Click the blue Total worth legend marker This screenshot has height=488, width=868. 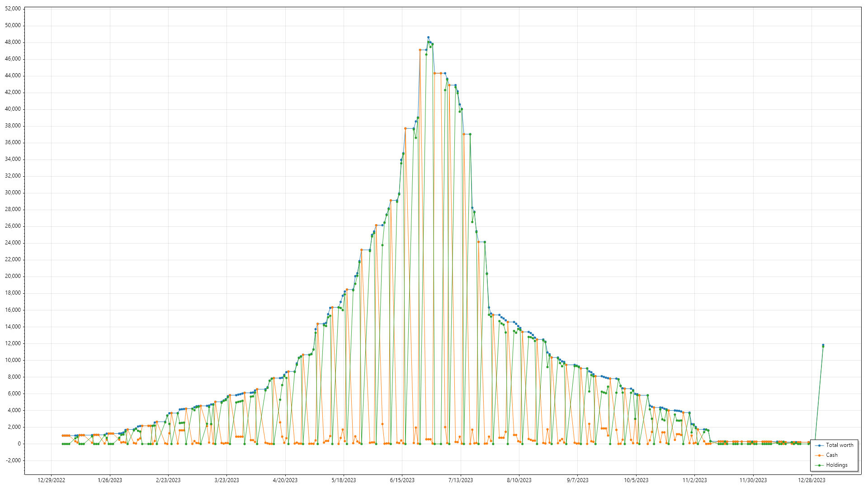coord(820,446)
